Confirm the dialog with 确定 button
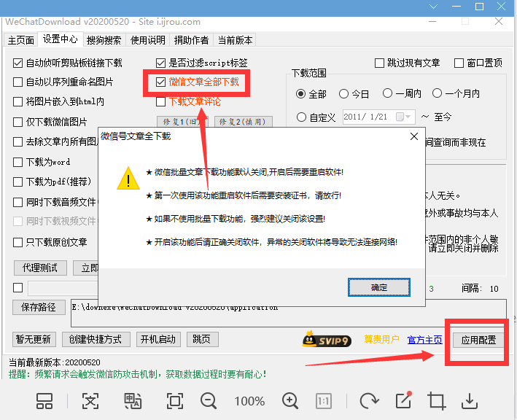This screenshot has width=517, height=420. click(379, 287)
